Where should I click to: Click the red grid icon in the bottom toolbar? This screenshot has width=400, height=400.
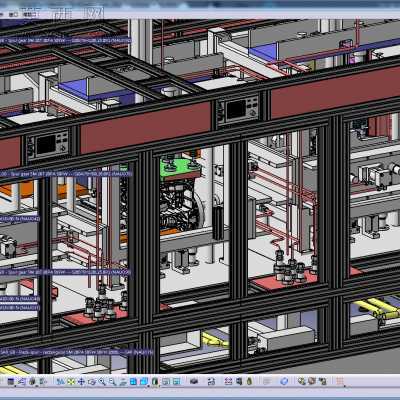tap(228, 381)
